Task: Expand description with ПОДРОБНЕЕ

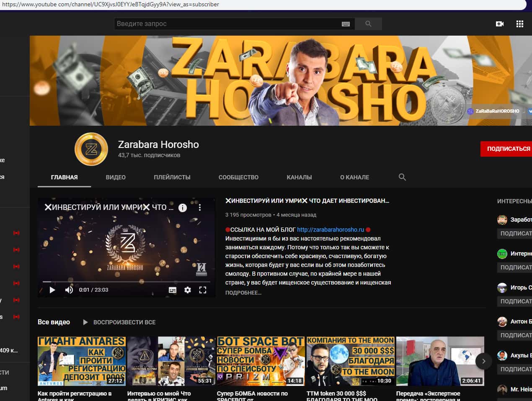Action: click(x=243, y=292)
